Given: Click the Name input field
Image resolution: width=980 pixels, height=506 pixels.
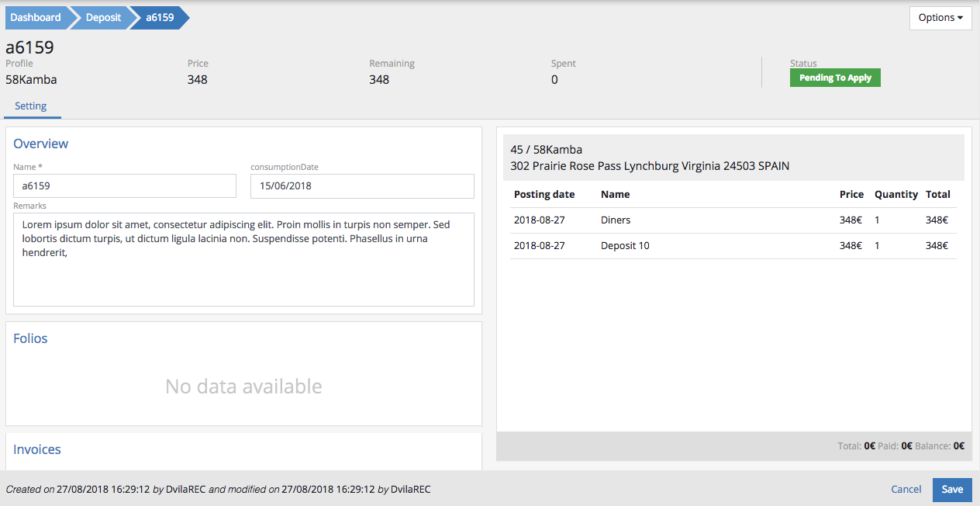Looking at the screenshot, I should click(x=125, y=186).
